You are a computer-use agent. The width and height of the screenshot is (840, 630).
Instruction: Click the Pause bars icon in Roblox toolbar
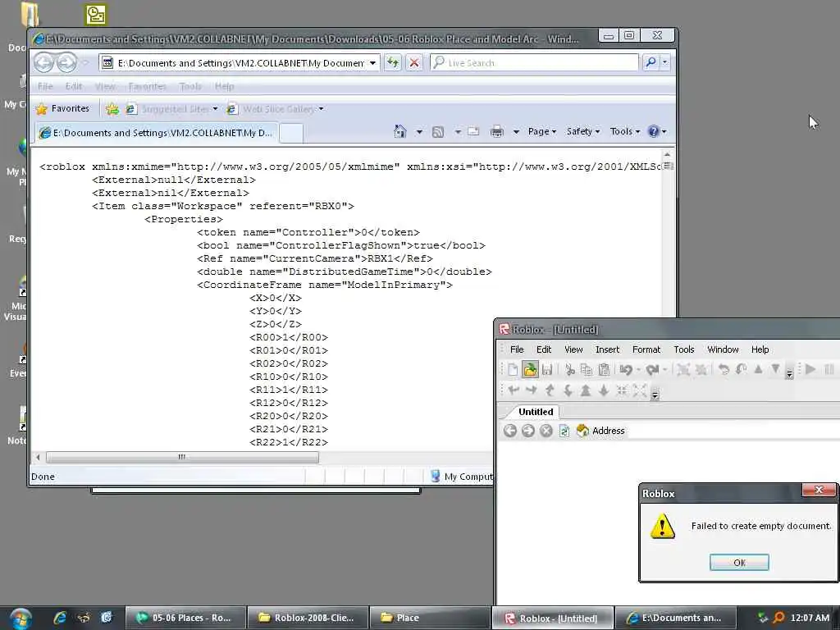[x=829, y=369]
